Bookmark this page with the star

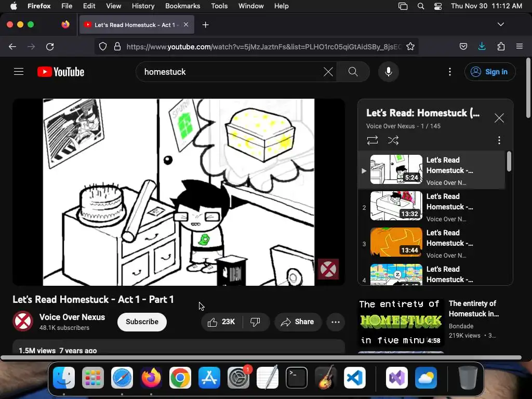[410, 46]
